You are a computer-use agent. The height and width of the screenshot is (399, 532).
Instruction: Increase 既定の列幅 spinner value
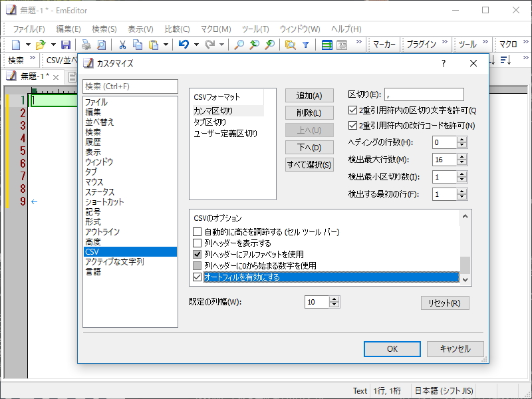point(334,299)
